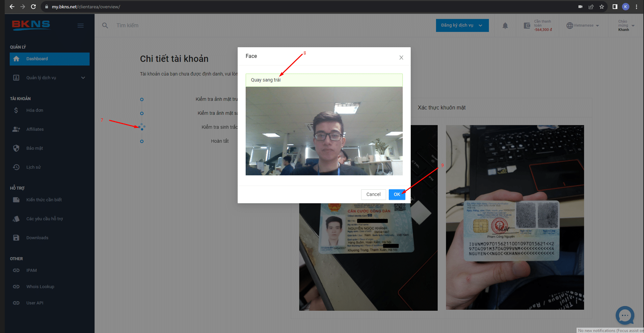644x333 pixels.
Task: Click the User API link icon
Action: coord(16,303)
